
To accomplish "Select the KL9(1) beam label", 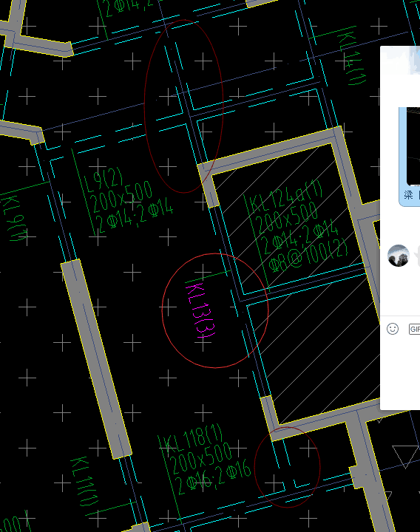I will [x=15, y=219].
